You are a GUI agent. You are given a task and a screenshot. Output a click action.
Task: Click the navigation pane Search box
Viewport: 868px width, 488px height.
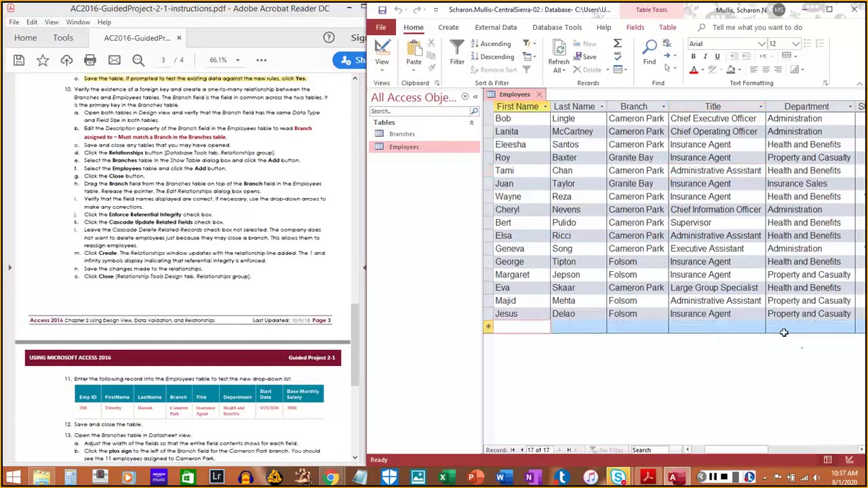(420, 111)
